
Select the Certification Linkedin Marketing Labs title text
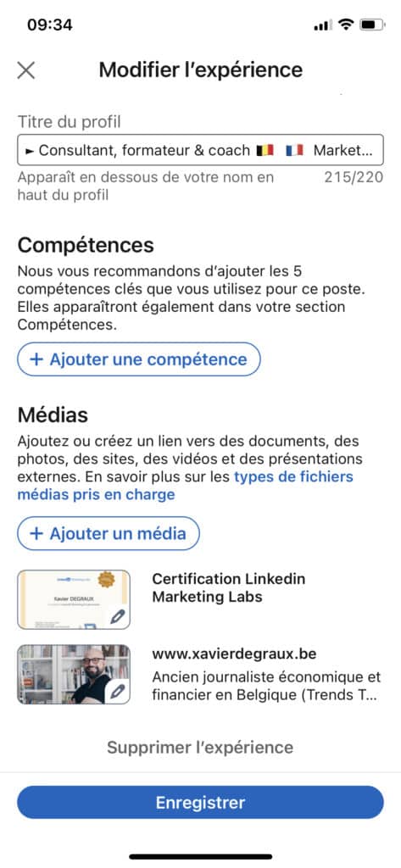229,588
